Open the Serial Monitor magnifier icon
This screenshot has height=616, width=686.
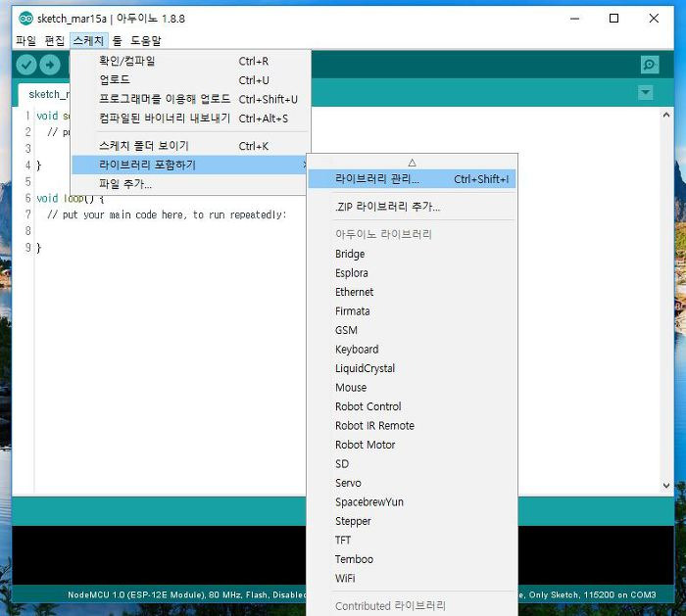click(650, 66)
